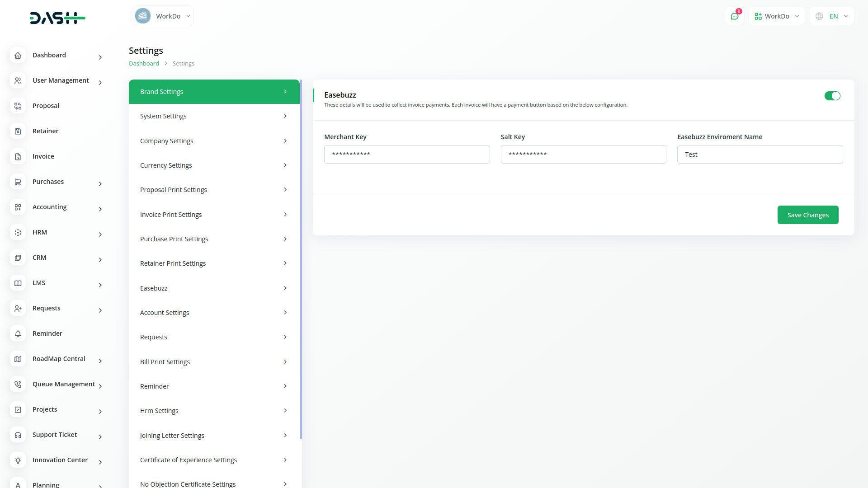Disable the Easebuzz payment toggle

coord(832,96)
